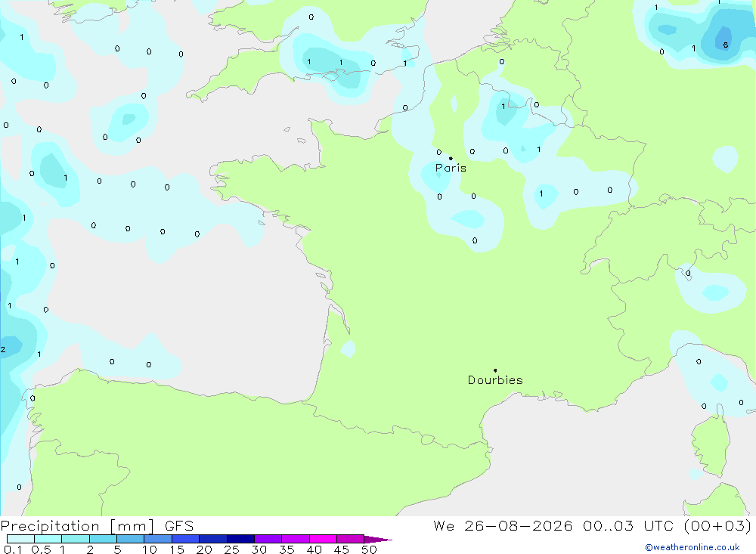Image resolution: width=756 pixels, height=554 pixels.
Task: Pick the 5–10 mm legend swatch
Action: point(130,539)
